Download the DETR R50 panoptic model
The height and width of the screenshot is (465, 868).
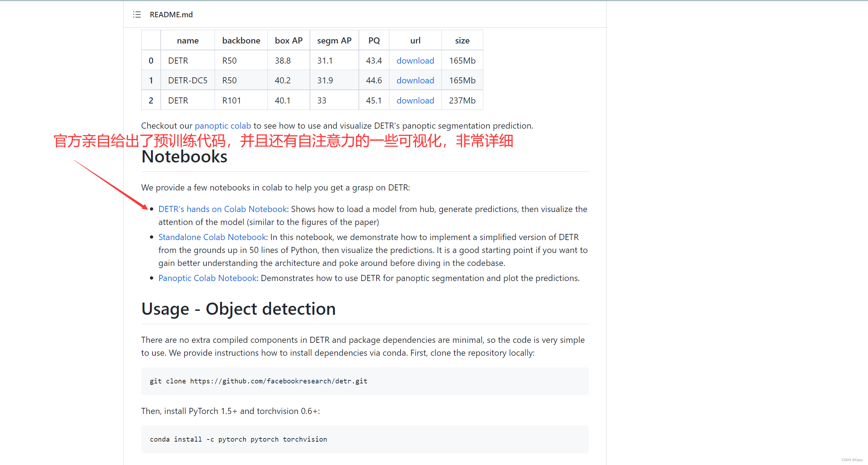[x=415, y=60]
